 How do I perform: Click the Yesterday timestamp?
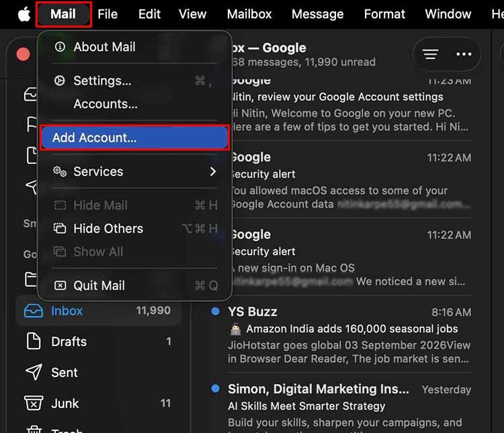pos(446,389)
